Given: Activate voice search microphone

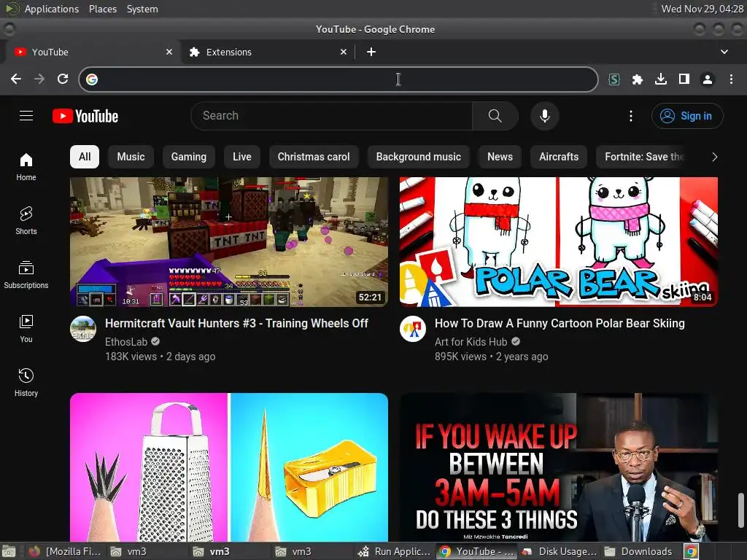Looking at the screenshot, I should coord(544,116).
